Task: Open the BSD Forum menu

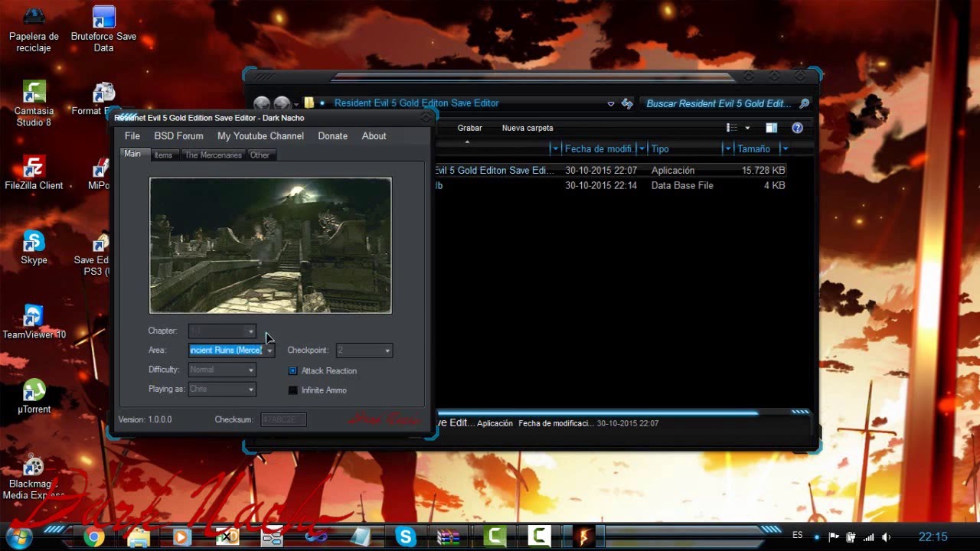Action: [x=178, y=135]
